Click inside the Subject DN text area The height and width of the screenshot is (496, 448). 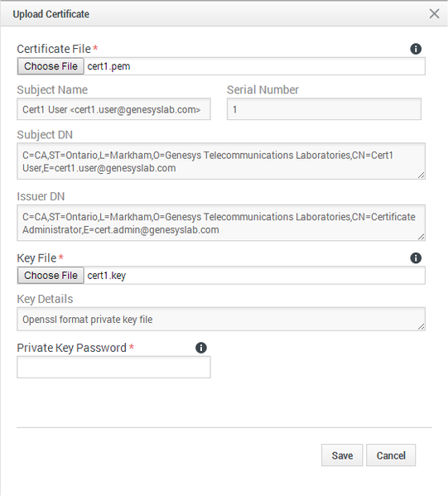(221, 161)
